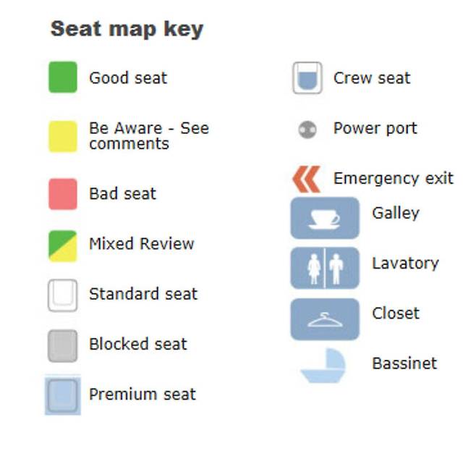Select the Mixed Review text label
This screenshot has height=459, width=476.
(141, 244)
